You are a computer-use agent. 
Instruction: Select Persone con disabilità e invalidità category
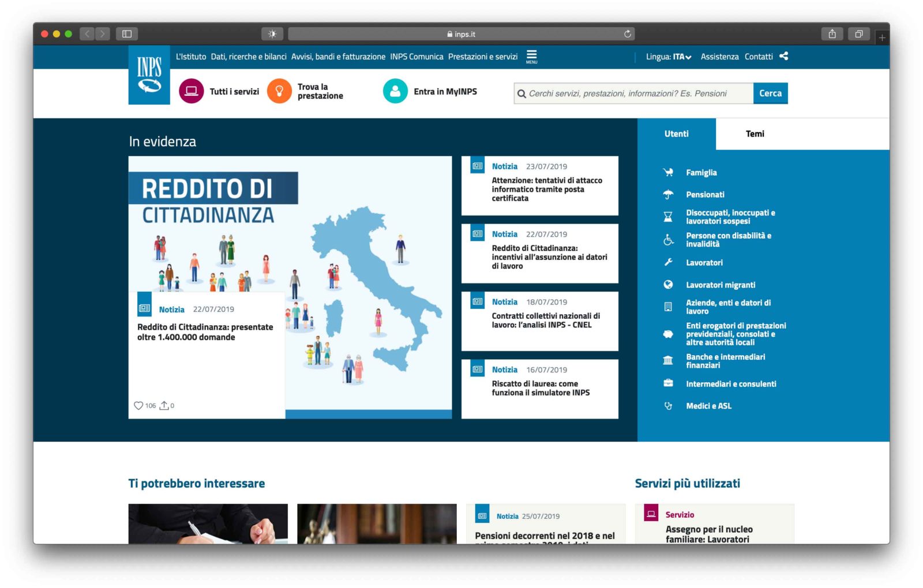tap(729, 240)
